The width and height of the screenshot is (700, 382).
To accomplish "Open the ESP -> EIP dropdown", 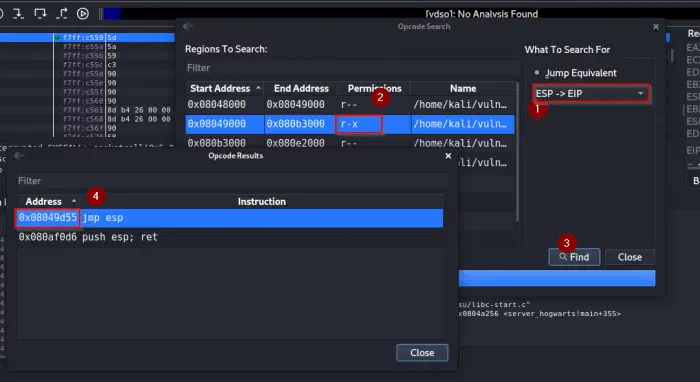I will click(x=591, y=93).
